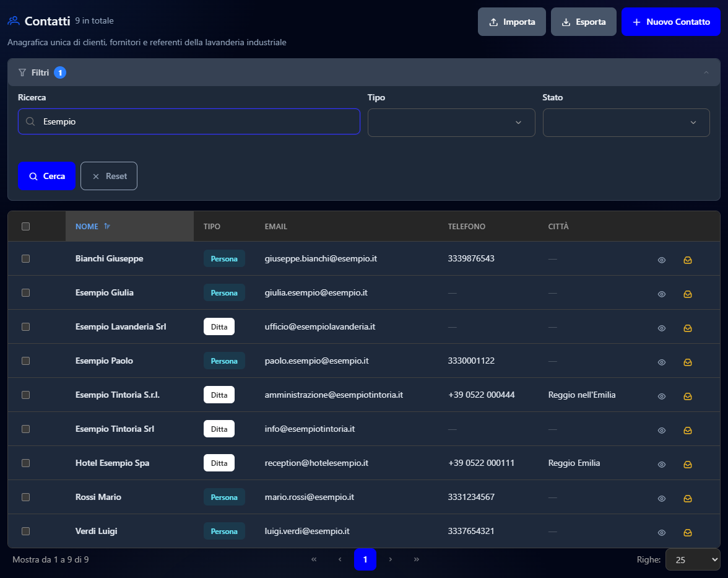Viewport: 728px width, 578px height.
Task: Focus the Ricerca search field
Action: pyautogui.click(x=189, y=121)
